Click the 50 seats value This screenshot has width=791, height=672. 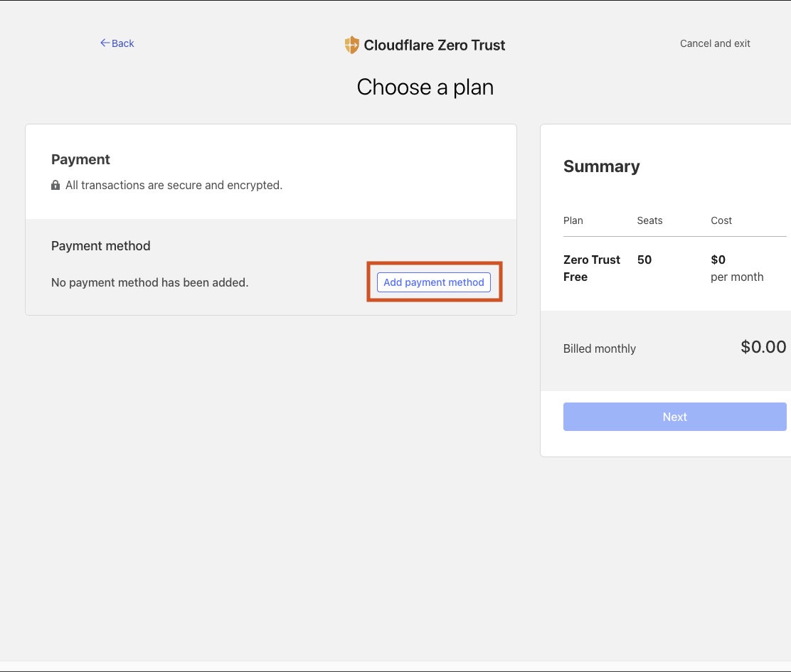pyautogui.click(x=644, y=260)
